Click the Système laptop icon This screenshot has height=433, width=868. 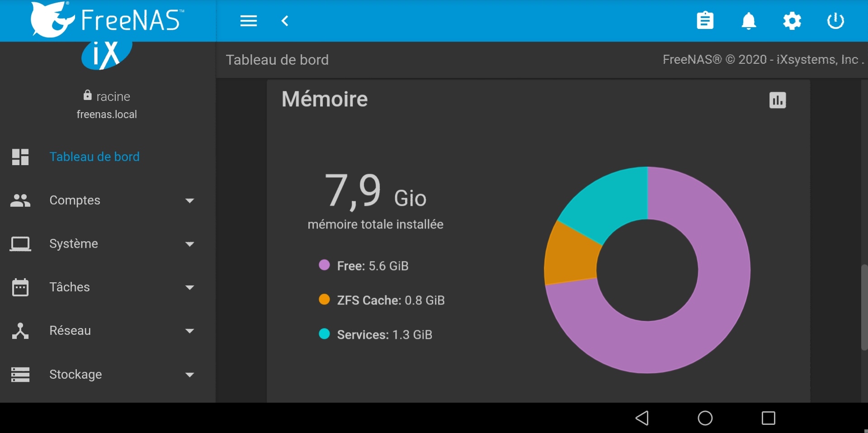(x=20, y=244)
